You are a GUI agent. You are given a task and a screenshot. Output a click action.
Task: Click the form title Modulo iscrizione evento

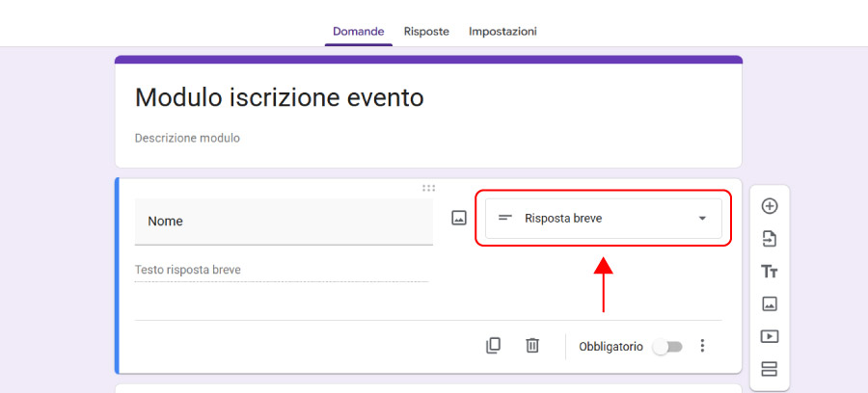[x=279, y=97]
